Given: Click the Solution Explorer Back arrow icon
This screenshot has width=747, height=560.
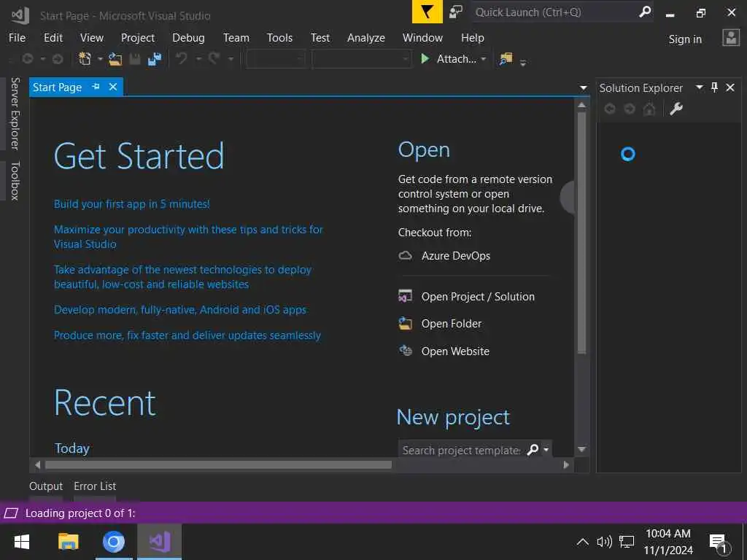Looking at the screenshot, I should (609, 109).
